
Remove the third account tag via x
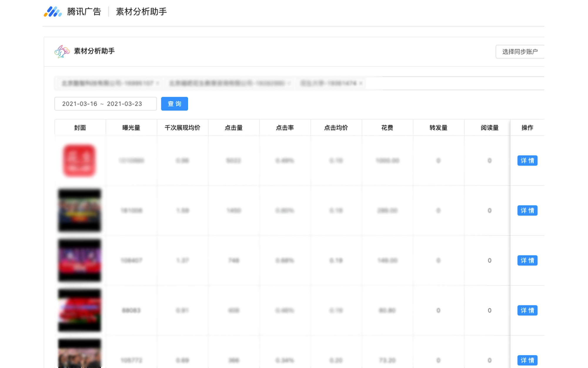(361, 83)
